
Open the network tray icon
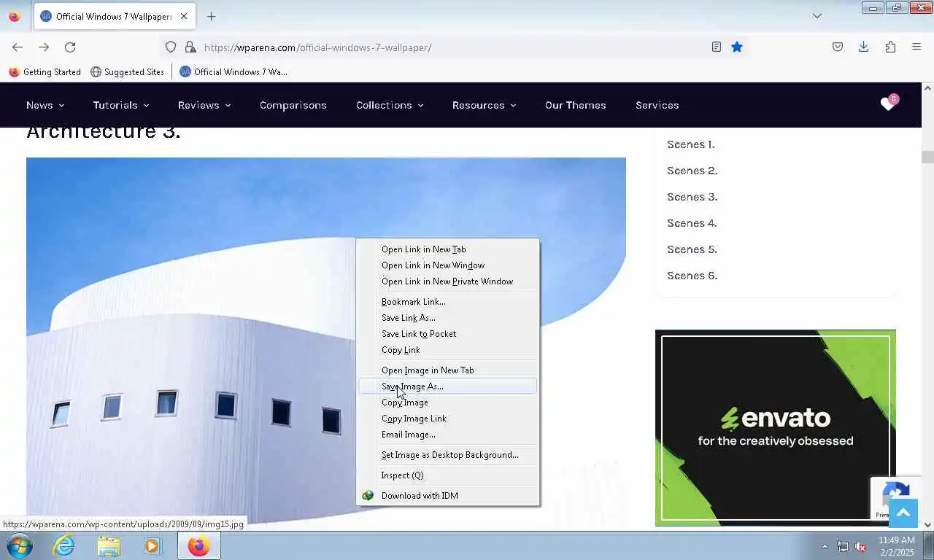tap(843, 546)
